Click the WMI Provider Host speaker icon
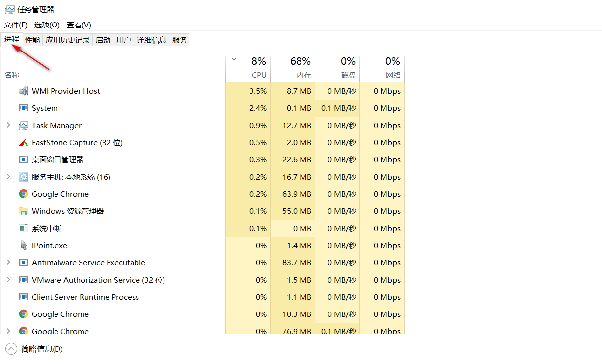 [23, 91]
